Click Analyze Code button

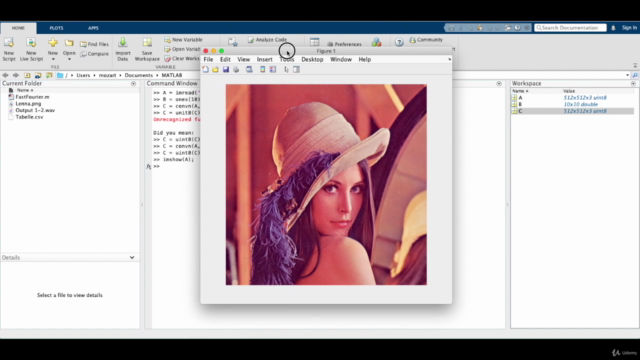[267, 40]
